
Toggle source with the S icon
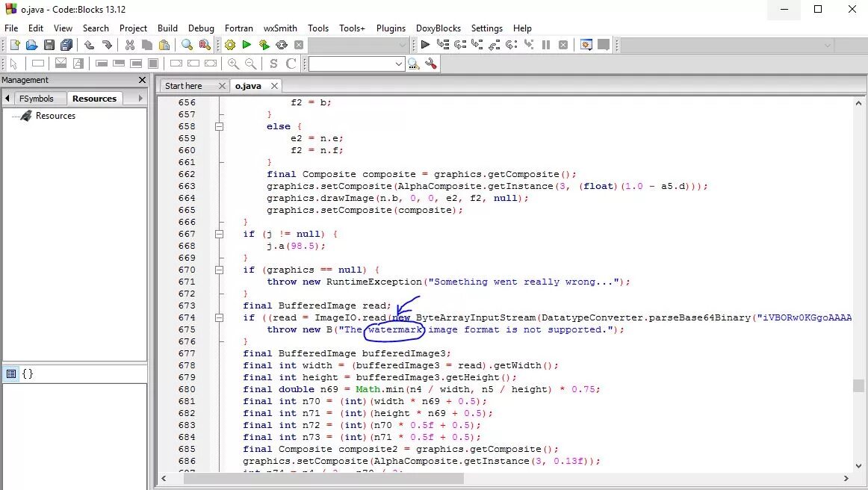coord(273,63)
